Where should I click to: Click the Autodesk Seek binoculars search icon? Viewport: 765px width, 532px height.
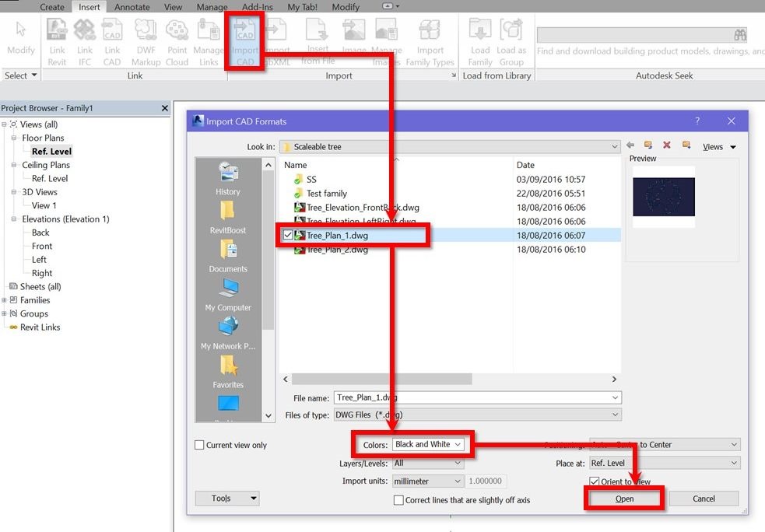click(x=740, y=35)
